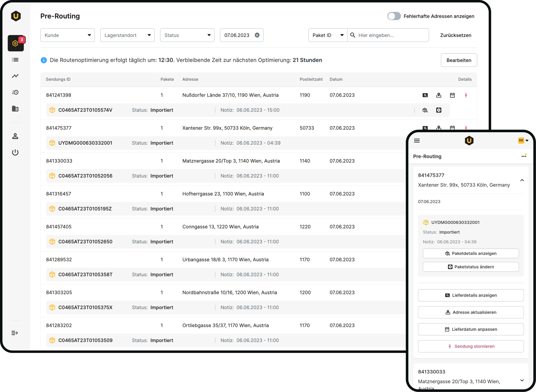Enable Fehlerhafte Adressen anzeigen toggle

coord(394,16)
